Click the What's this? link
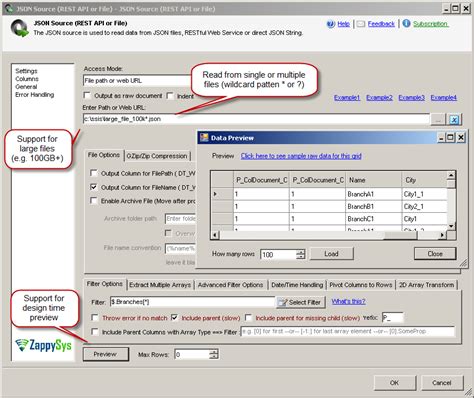The image size is (474, 398). (x=348, y=302)
